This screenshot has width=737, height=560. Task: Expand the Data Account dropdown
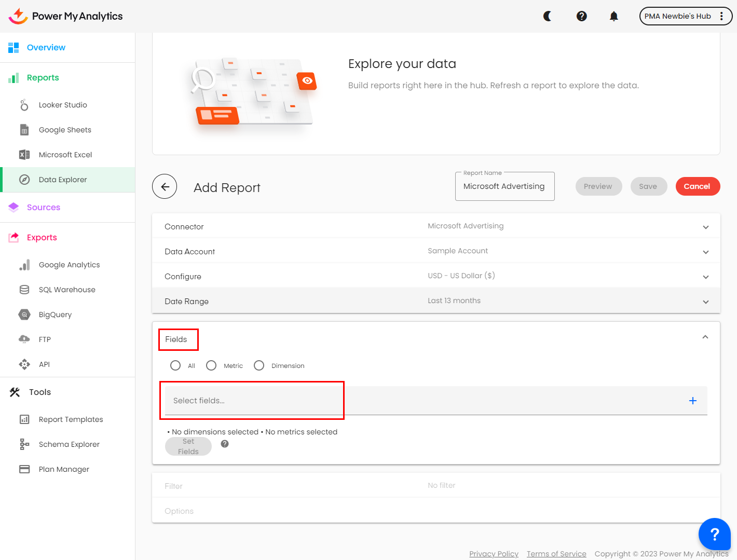point(705,252)
